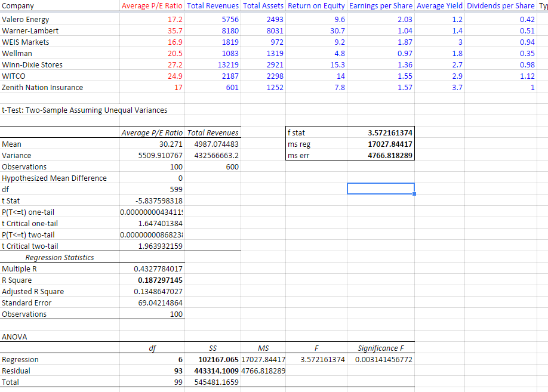Select the Average P/E Ratio header in top row
This screenshot has height=392, width=548.
(x=152, y=6)
